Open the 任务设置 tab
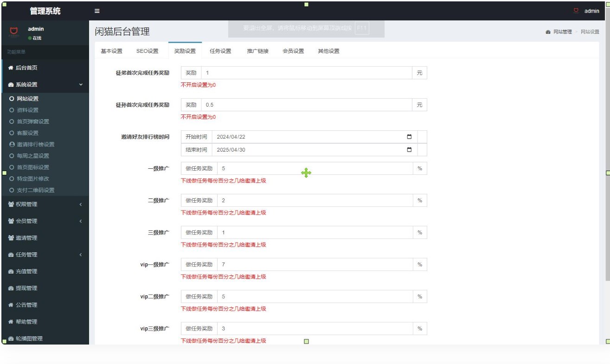This screenshot has width=610, height=364. (x=220, y=51)
